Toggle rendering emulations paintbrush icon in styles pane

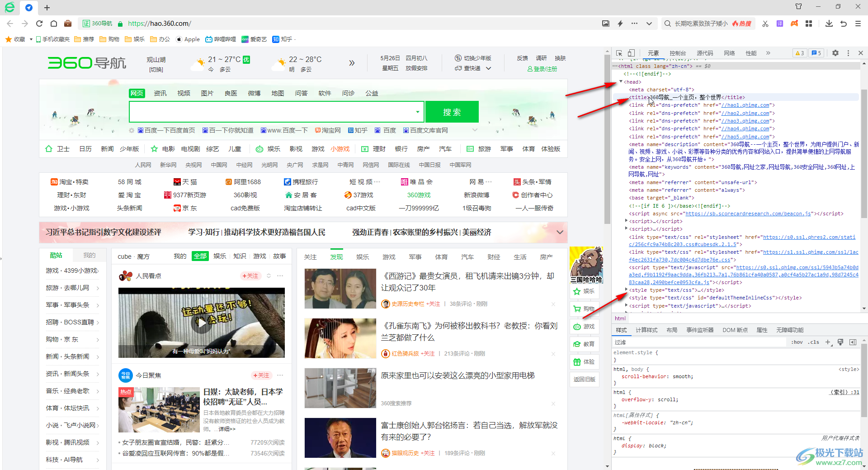pos(840,342)
